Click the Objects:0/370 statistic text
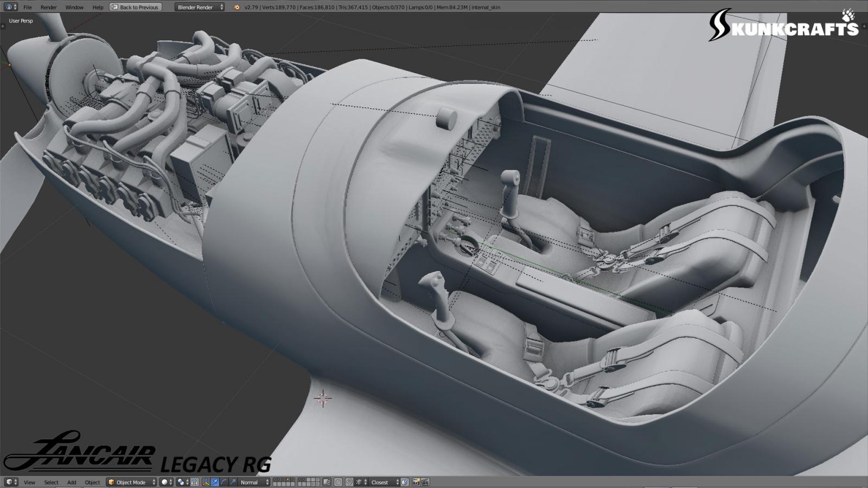The height and width of the screenshot is (488, 868). (388, 7)
